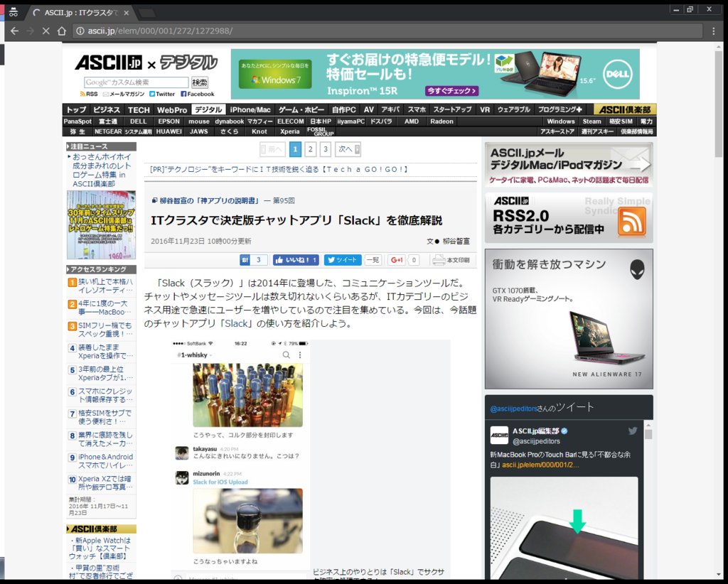Open the RSS feed link
Image resolution: width=728 pixels, height=584 pixels.
pyautogui.click(x=89, y=94)
